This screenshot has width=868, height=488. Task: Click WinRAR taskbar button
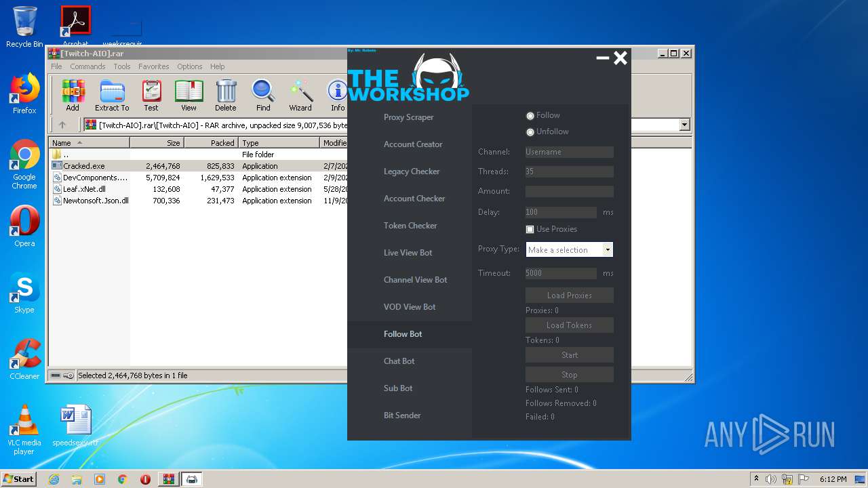(168, 479)
